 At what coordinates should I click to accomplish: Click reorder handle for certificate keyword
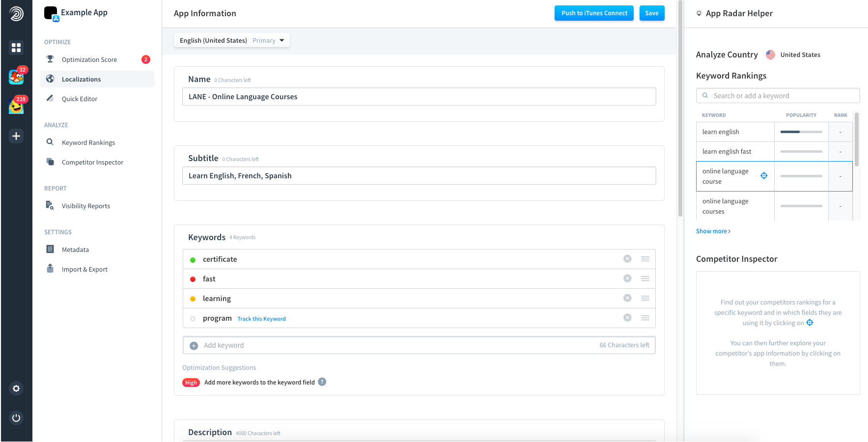[x=645, y=259]
